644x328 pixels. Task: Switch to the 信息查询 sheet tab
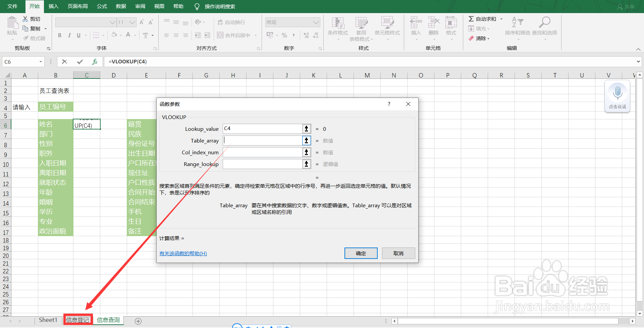pos(108,320)
